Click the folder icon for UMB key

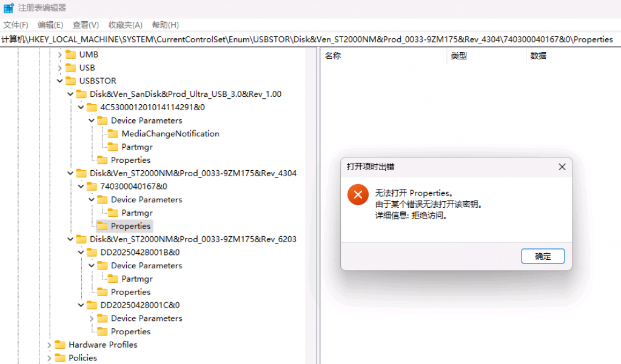(x=70, y=55)
